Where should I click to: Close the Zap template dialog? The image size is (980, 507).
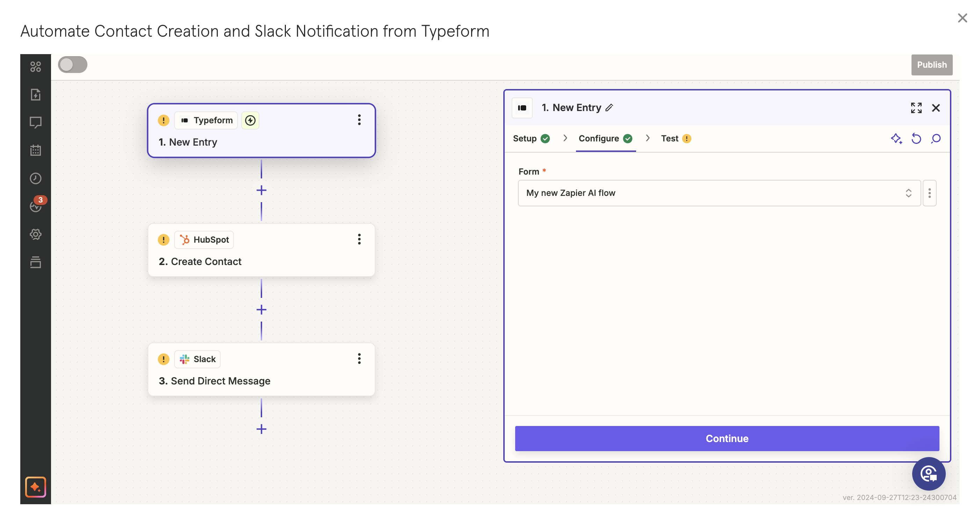point(962,18)
